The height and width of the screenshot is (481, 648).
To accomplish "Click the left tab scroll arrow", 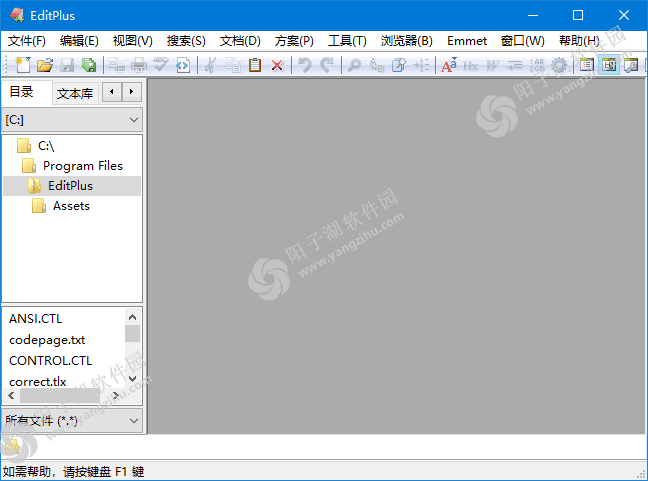I will coord(112,91).
